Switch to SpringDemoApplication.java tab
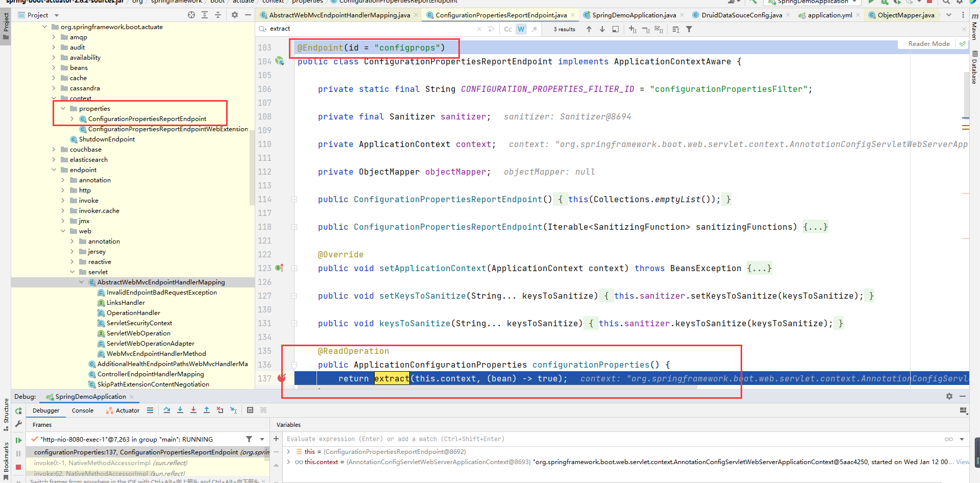The height and width of the screenshot is (483, 980). point(634,15)
